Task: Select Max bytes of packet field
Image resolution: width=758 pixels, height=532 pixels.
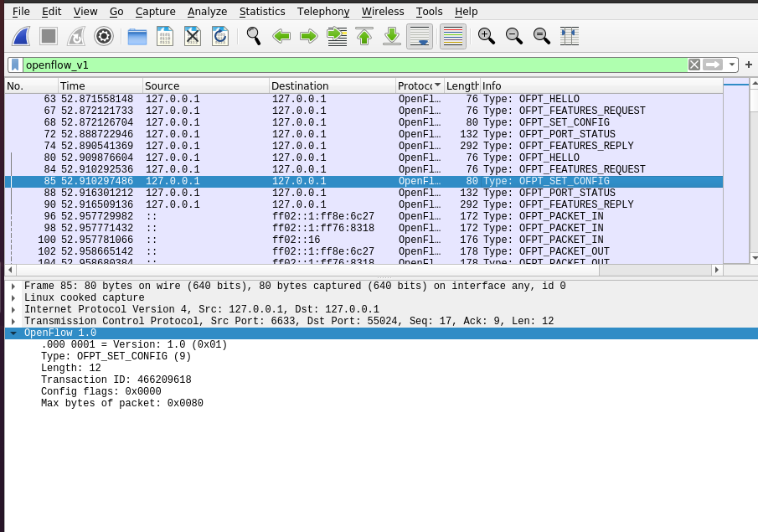Action: [121, 403]
